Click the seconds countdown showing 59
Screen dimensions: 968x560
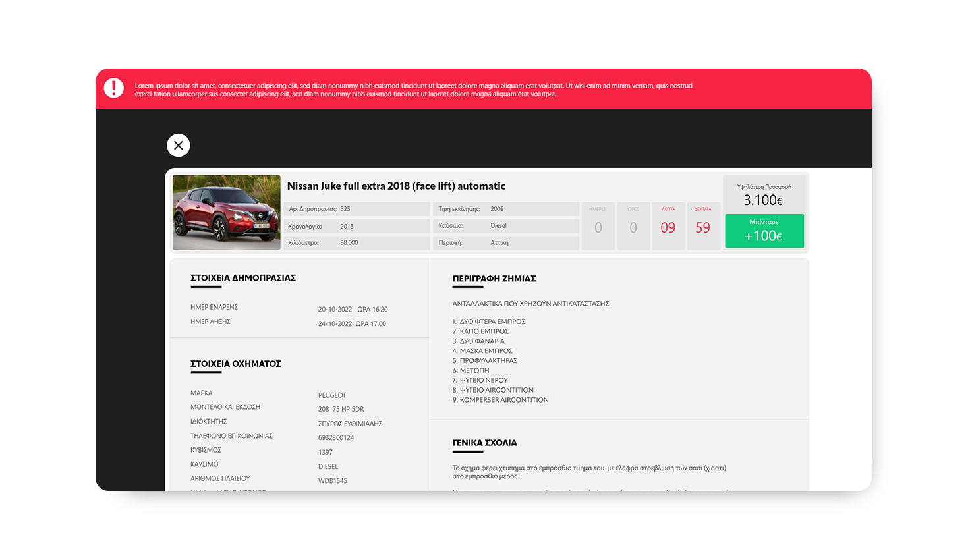coord(703,227)
